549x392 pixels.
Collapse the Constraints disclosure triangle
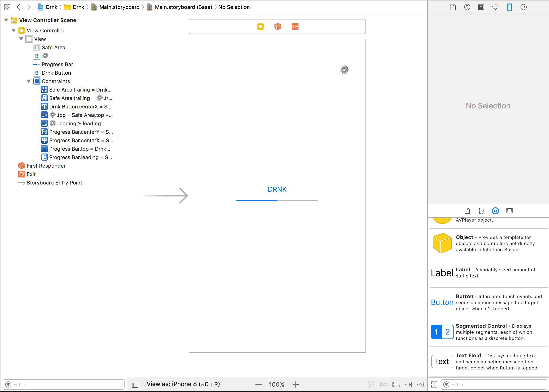pos(29,81)
